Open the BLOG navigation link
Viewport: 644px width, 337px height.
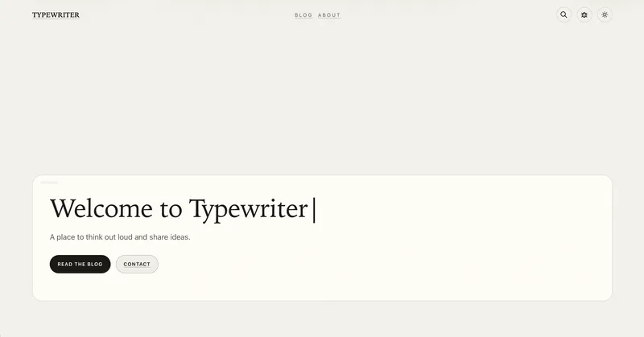coord(303,15)
